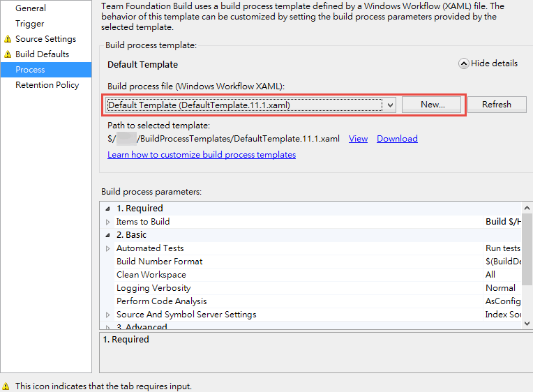The image size is (533, 392).
Task: Click the View template link
Action: pos(358,139)
